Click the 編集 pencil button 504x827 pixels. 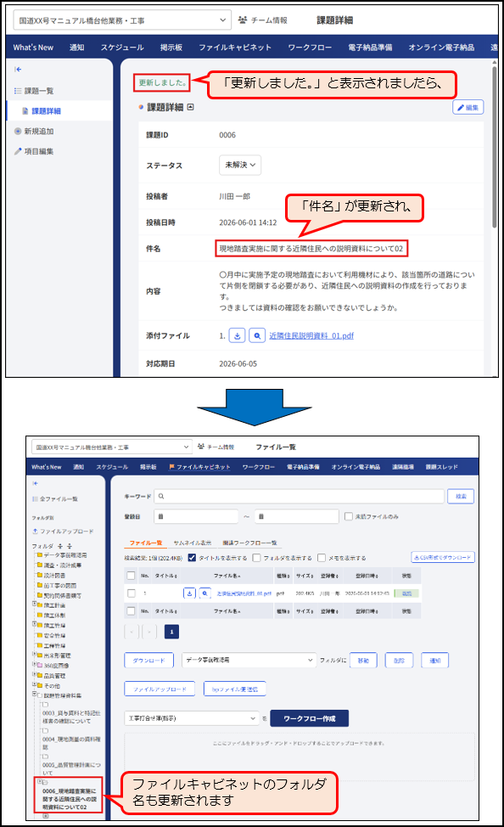(468, 108)
